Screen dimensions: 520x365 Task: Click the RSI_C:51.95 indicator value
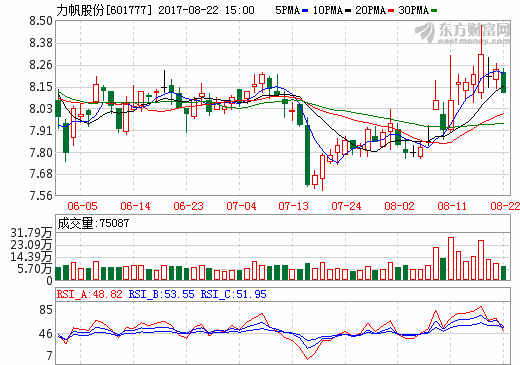tap(233, 294)
